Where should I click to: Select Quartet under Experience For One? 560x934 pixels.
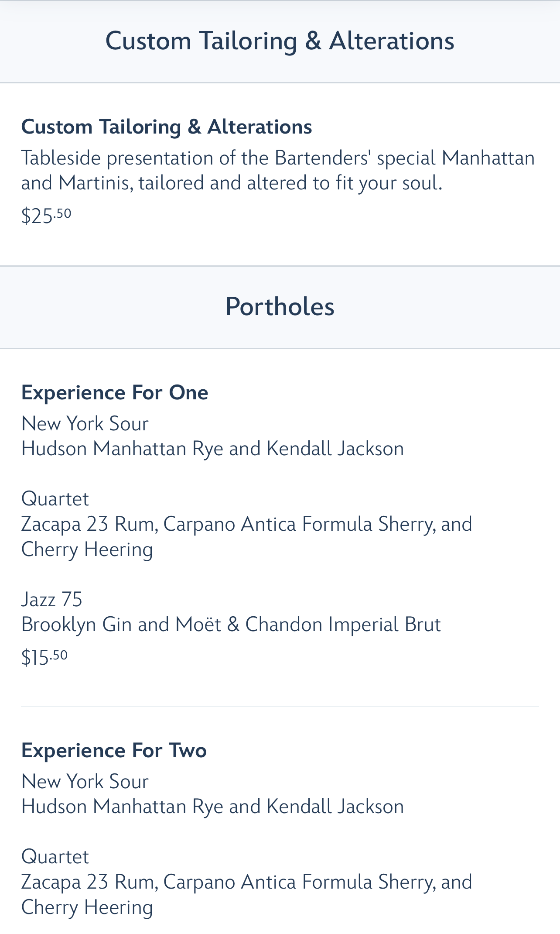coord(55,499)
